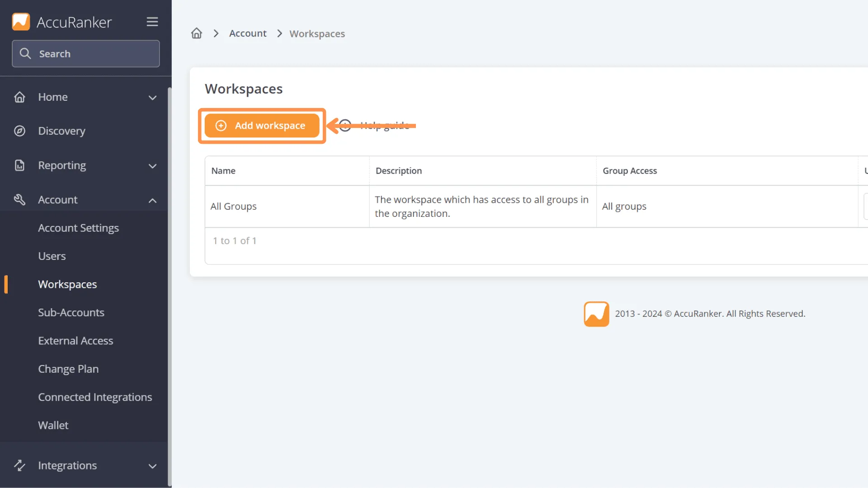Navigate to Account via the breadcrumb

[x=248, y=33]
